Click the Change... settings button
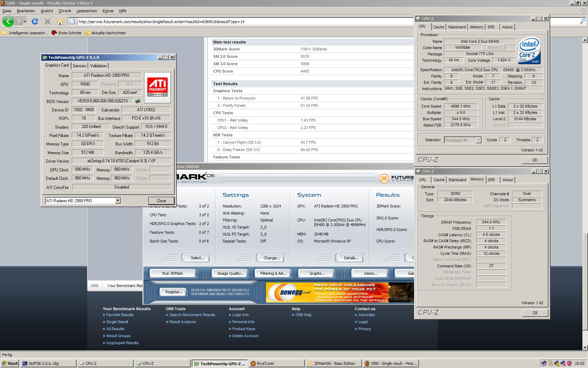 [272, 258]
